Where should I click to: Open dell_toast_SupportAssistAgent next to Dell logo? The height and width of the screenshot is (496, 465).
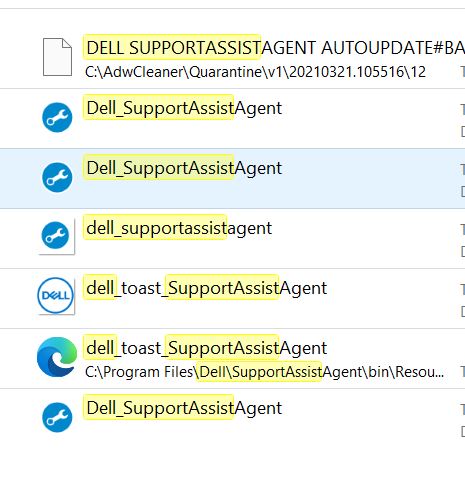(x=206, y=288)
